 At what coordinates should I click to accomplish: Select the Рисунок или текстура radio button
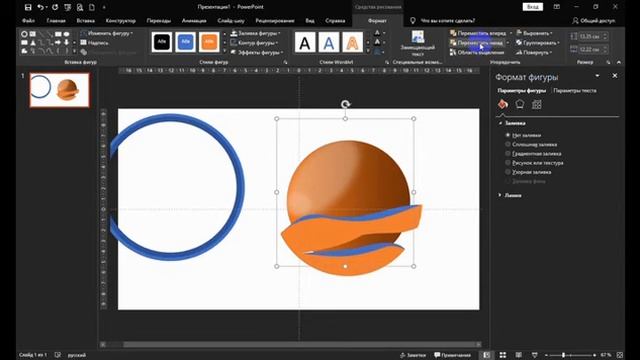(x=508, y=162)
